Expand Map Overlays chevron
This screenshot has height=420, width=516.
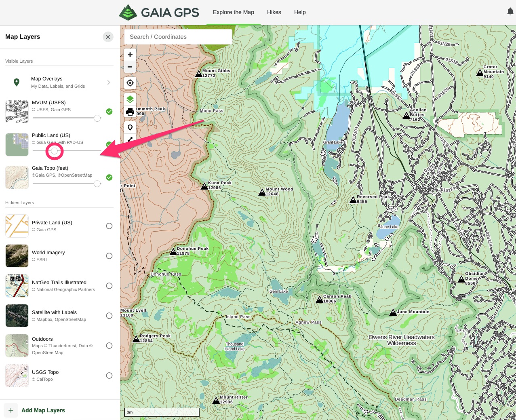click(x=109, y=82)
